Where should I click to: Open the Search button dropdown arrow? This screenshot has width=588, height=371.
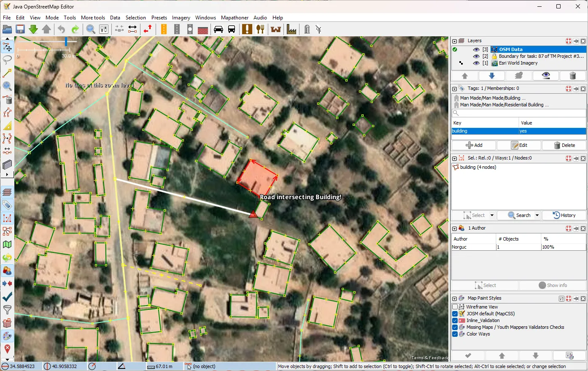[537, 215]
